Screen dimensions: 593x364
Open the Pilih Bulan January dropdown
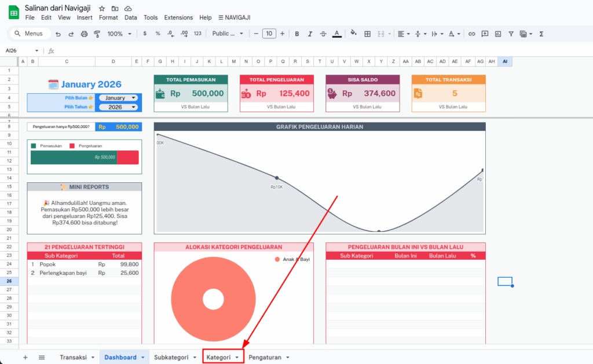pyautogui.click(x=118, y=98)
